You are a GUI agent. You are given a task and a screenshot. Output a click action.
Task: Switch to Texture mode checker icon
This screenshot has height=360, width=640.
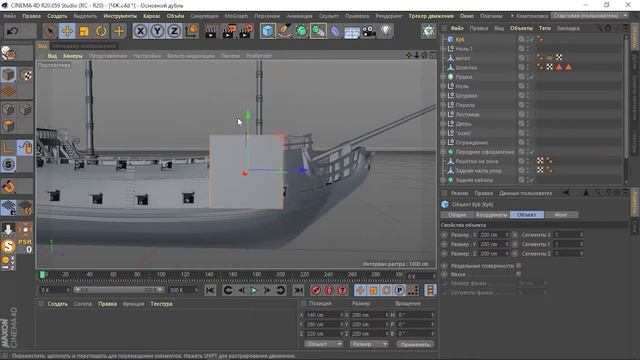(x=26, y=75)
